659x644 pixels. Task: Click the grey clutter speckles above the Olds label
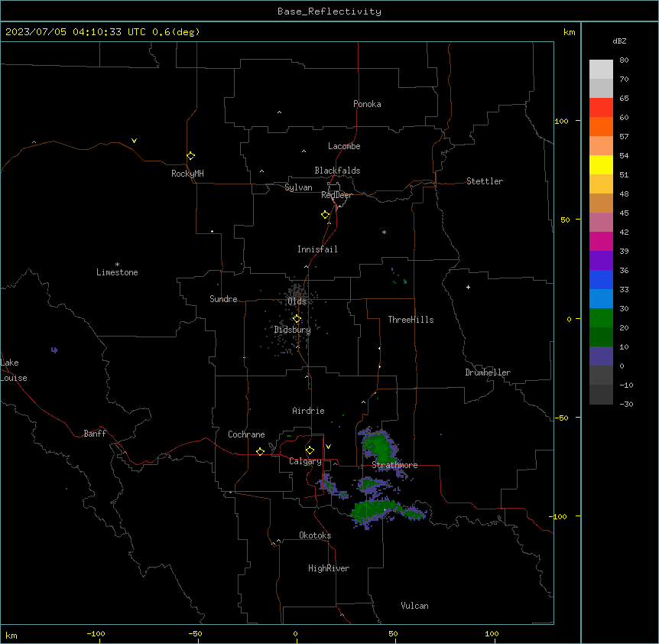pyautogui.click(x=297, y=291)
